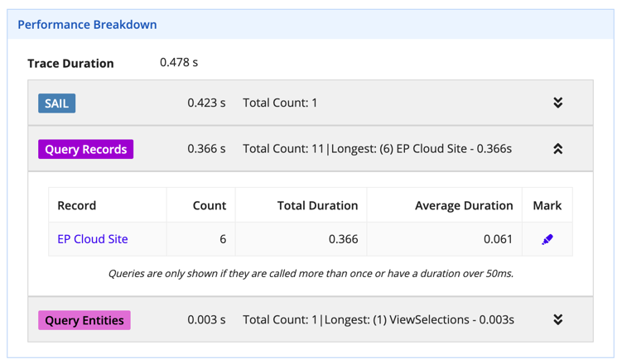
Task: Click the Longest: (6) EP Cloud Site summary
Action: pos(422,149)
